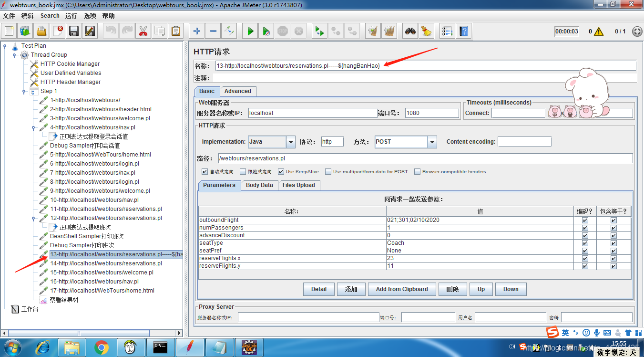
Task: Click the Close test plan icon
Action: [x=58, y=31]
